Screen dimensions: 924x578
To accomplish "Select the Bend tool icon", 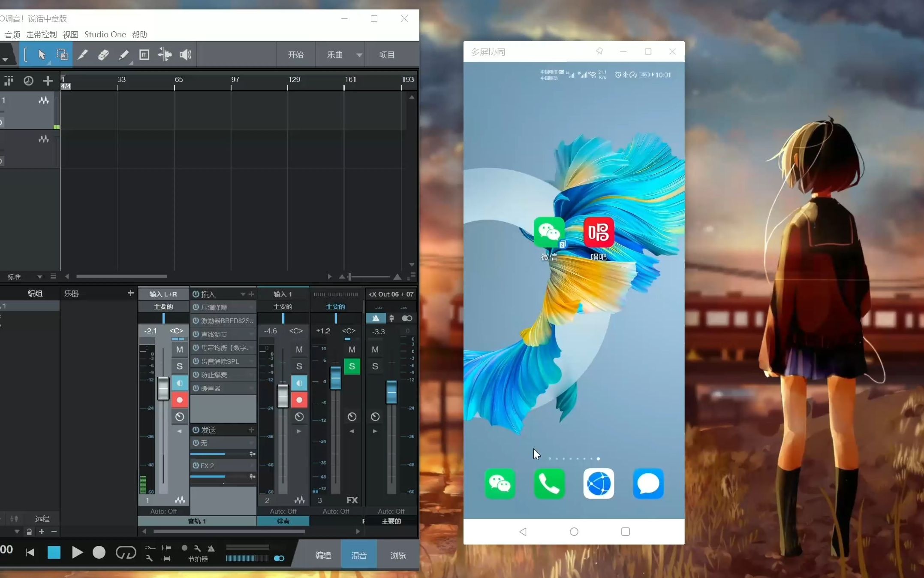I will click(x=165, y=54).
